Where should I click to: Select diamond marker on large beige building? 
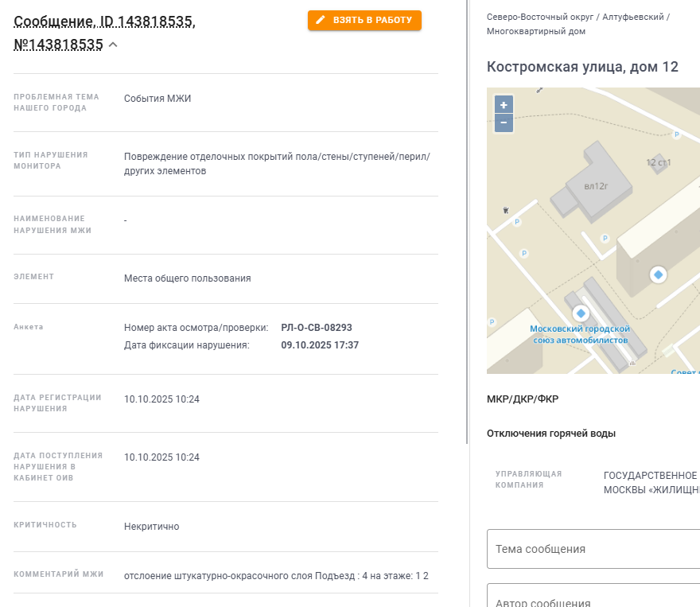pyautogui.click(x=658, y=274)
